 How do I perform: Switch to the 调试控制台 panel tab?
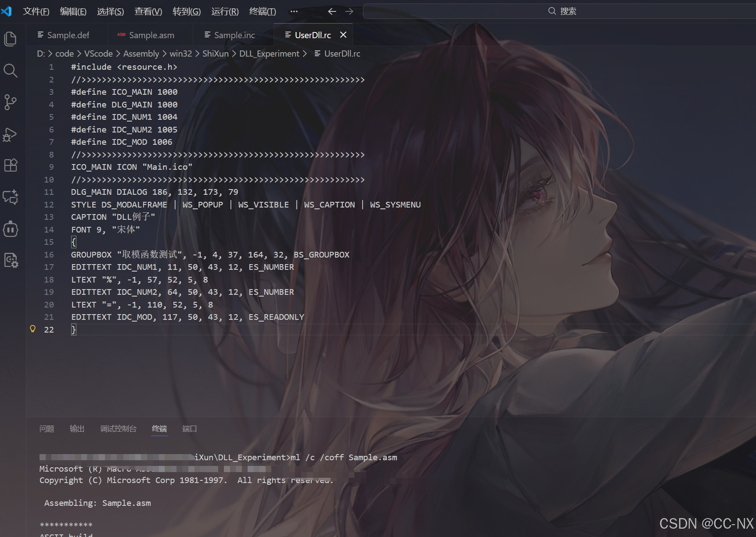[x=118, y=429]
